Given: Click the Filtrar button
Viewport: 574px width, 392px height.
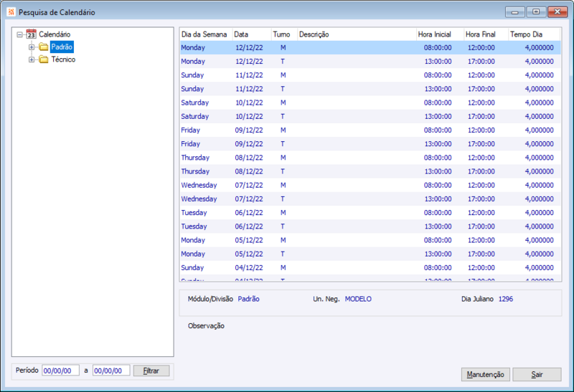Looking at the screenshot, I should pyautogui.click(x=151, y=371).
